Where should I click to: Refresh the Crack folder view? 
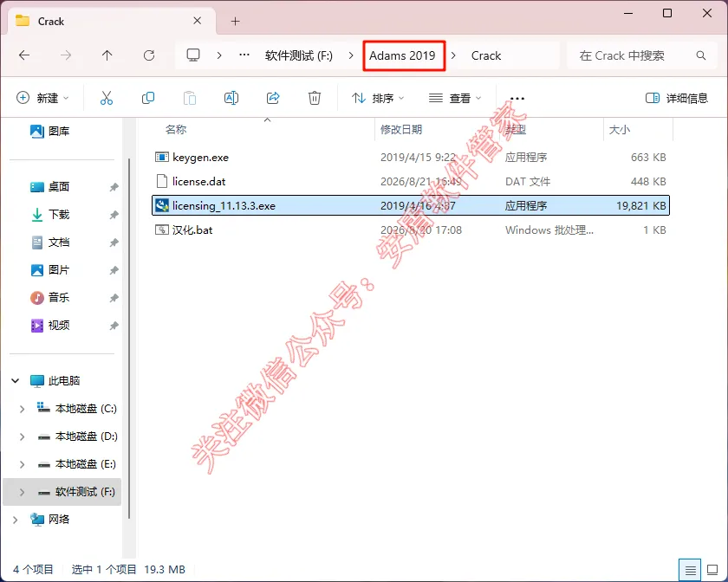(x=149, y=55)
